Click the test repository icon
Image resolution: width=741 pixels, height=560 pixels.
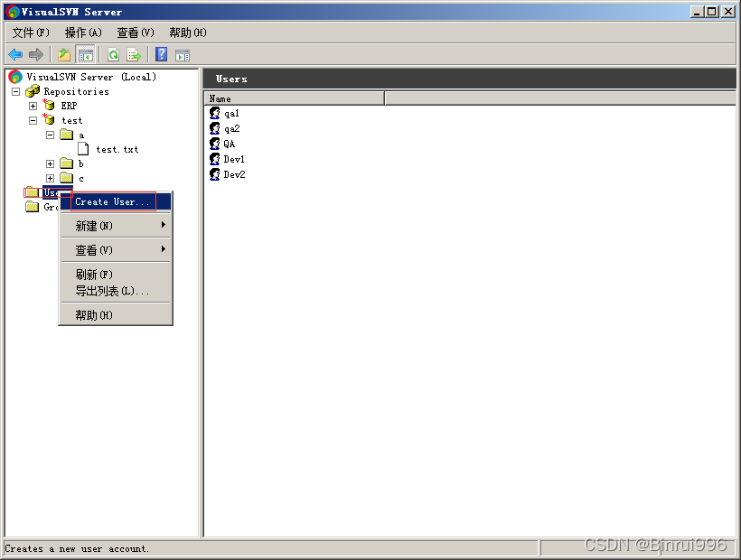click(x=49, y=119)
